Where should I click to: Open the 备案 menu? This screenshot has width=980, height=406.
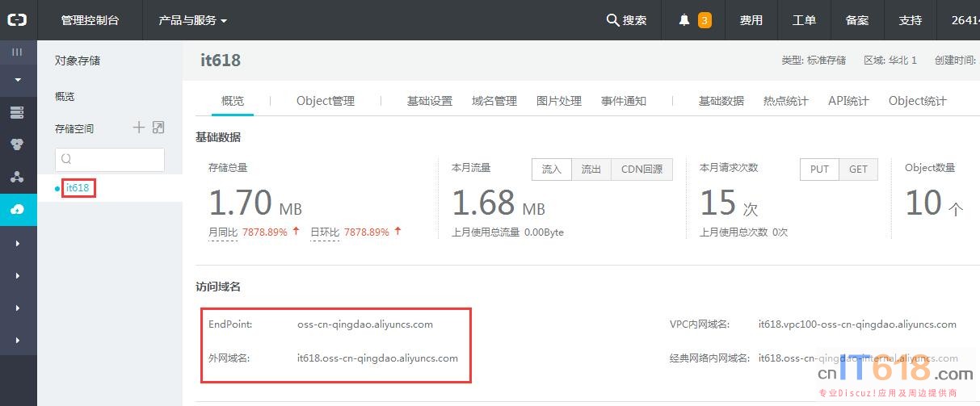pos(857,20)
